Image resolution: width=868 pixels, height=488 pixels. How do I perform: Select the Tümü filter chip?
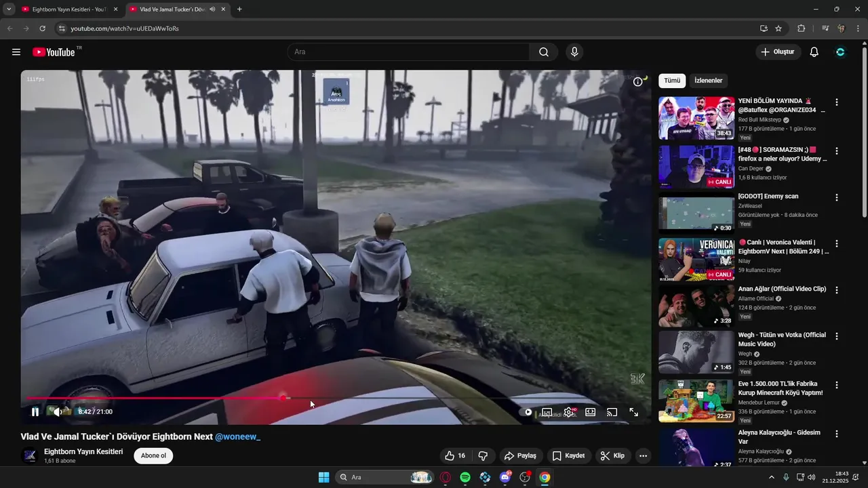[x=672, y=81]
